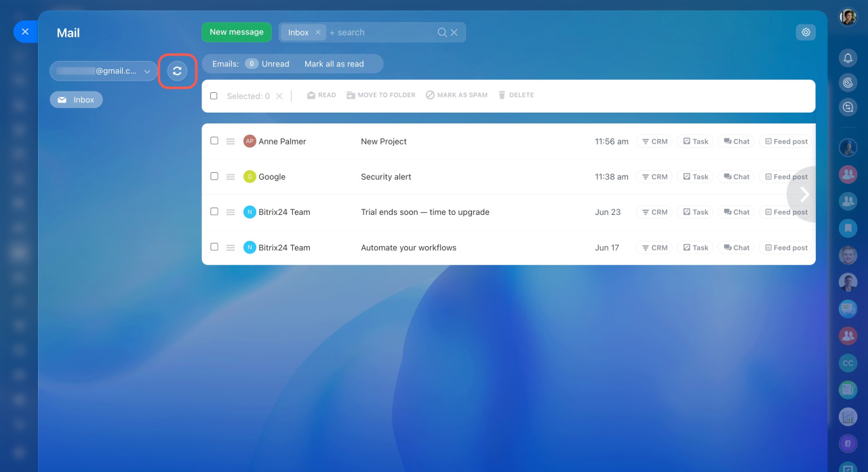This screenshot has width=868, height=472.
Task: Close the Mail slider panel
Action: pos(25,32)
